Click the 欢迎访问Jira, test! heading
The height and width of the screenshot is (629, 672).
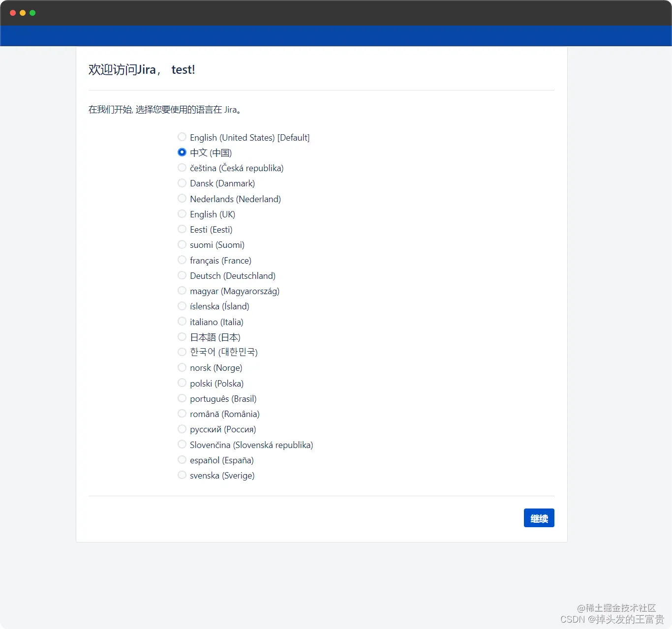tap(142, 70)
